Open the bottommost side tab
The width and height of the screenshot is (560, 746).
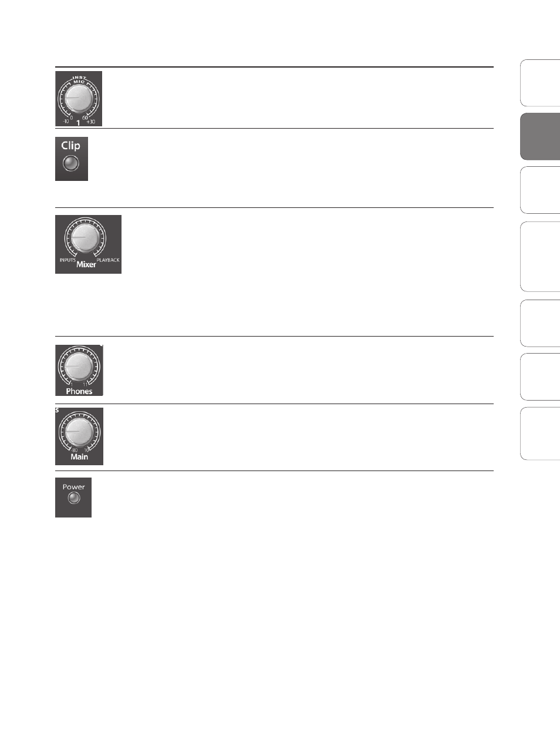540,433
